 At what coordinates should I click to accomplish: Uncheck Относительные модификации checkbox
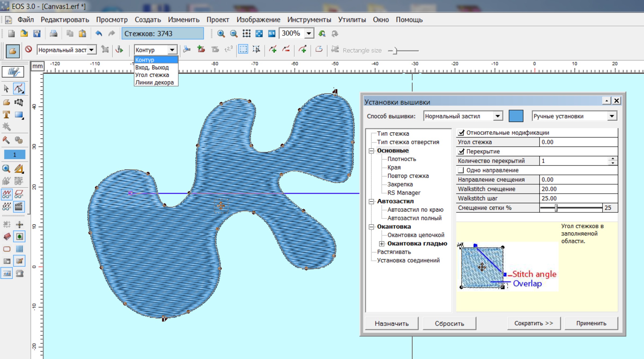tap(461, 133)
